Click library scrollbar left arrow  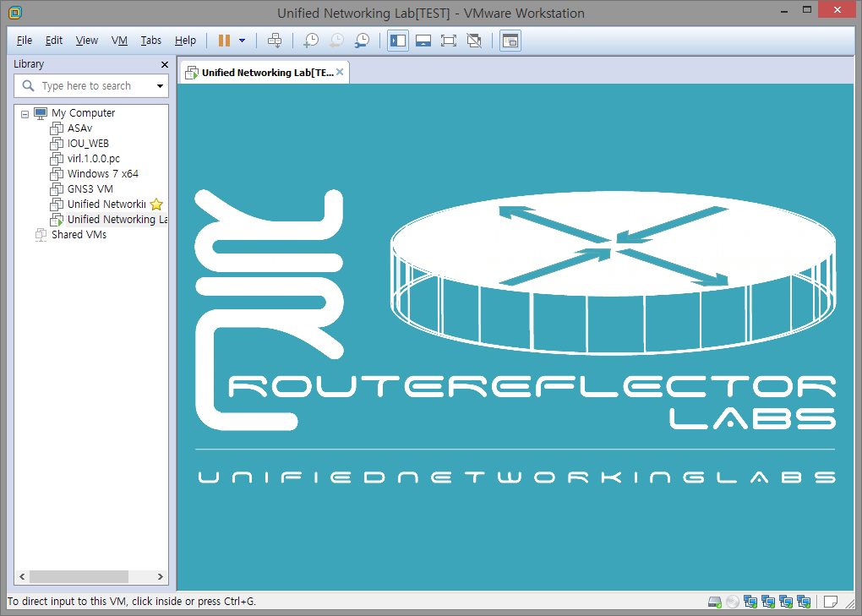coord(22,576)
